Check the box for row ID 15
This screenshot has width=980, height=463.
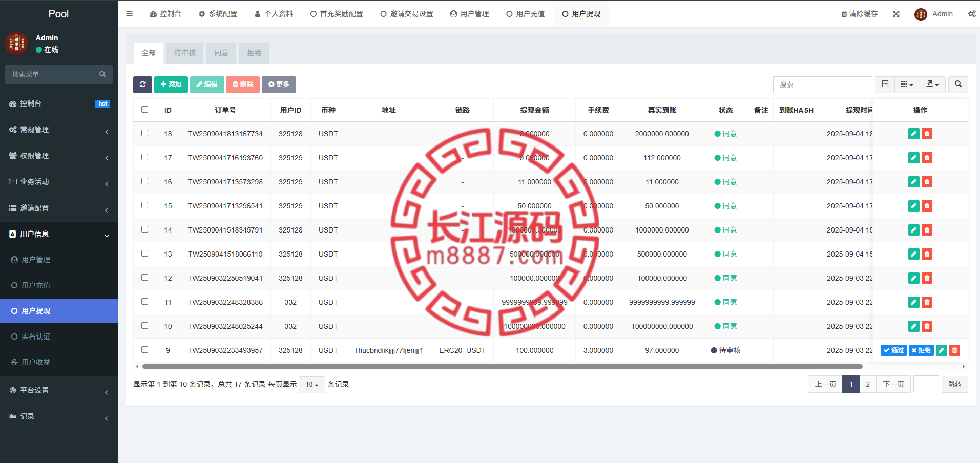(x=145, y=205)
